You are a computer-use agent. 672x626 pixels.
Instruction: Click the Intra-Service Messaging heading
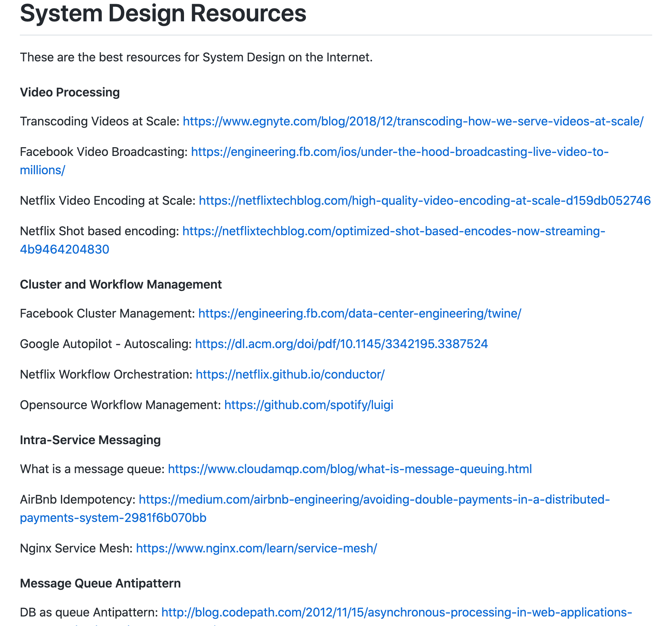click(x=90, y=440)
